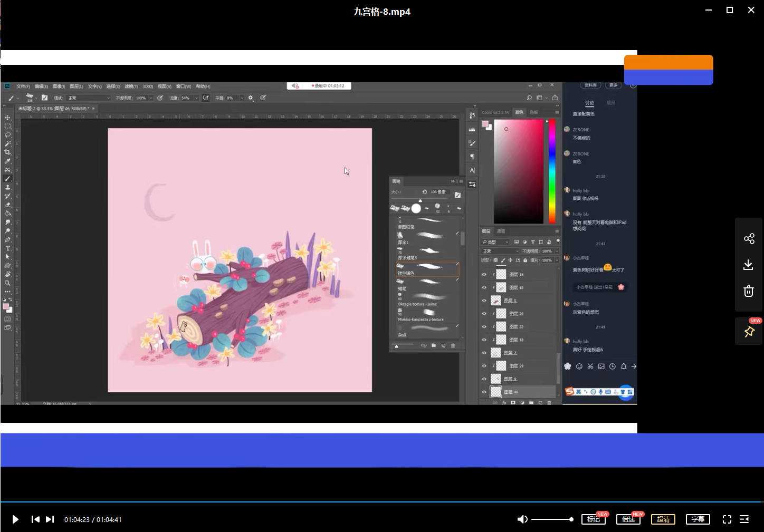The image size is (764, 532).
Task: Skip to the next video
Action: (50, 519)
